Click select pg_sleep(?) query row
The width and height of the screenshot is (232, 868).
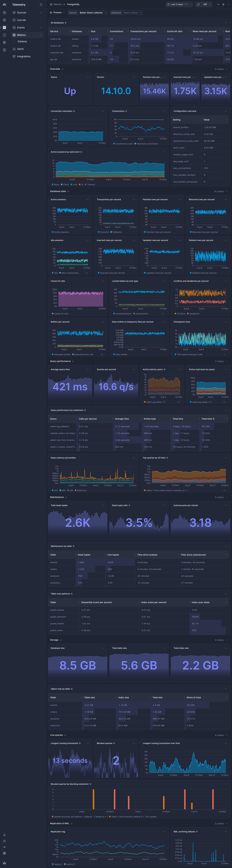point(139,426)
